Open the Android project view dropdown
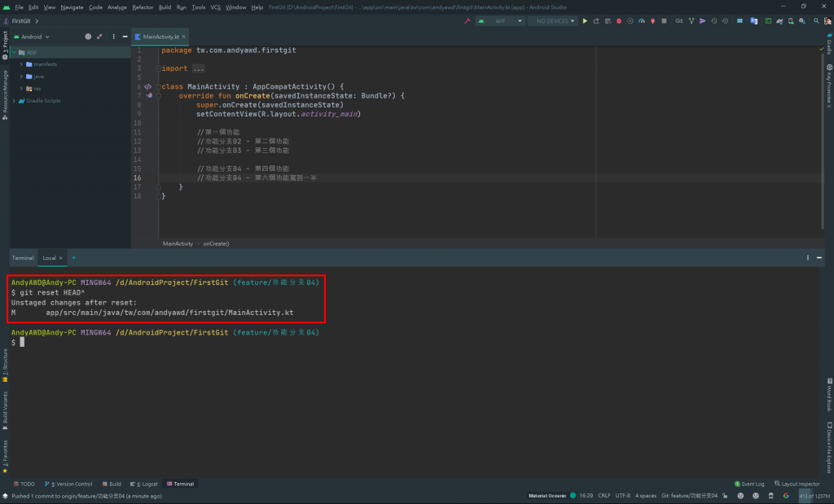The width and height of the screenshot is (834, 504). (x=32, y=37)
